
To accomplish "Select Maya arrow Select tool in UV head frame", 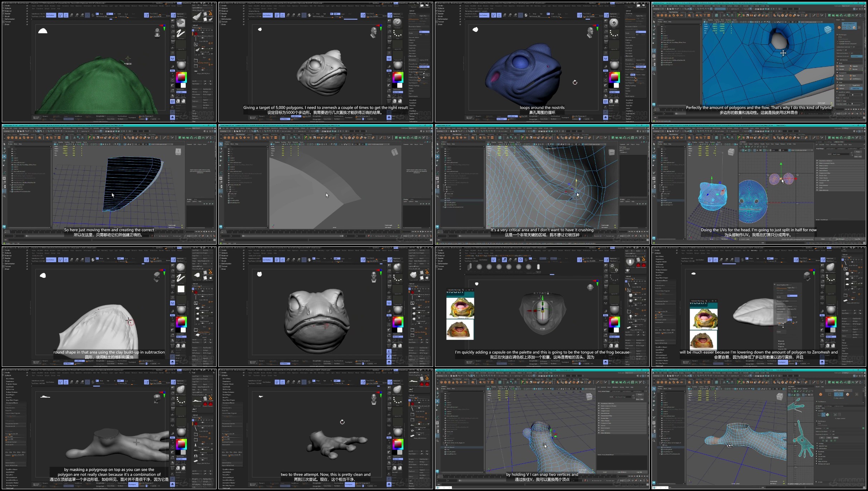I will pos(654,144).
